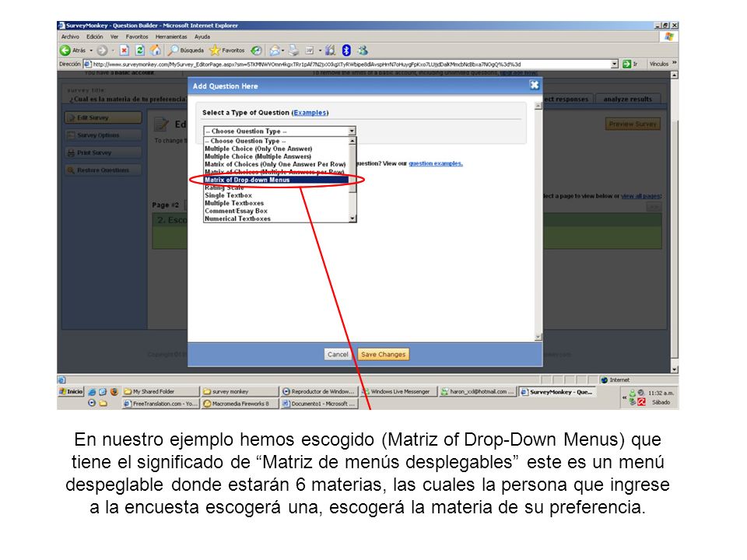The width and height of the screenshot is (747, 560).
Task: Switch to FreeTranslation.com taskbar button
Action: (x=160, y=404)
